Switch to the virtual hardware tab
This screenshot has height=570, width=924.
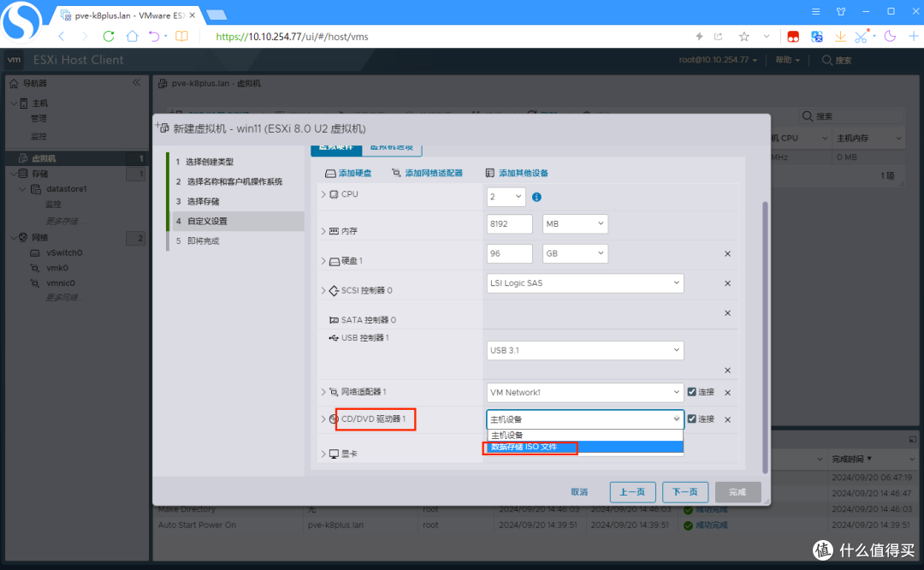click(336, 148)
